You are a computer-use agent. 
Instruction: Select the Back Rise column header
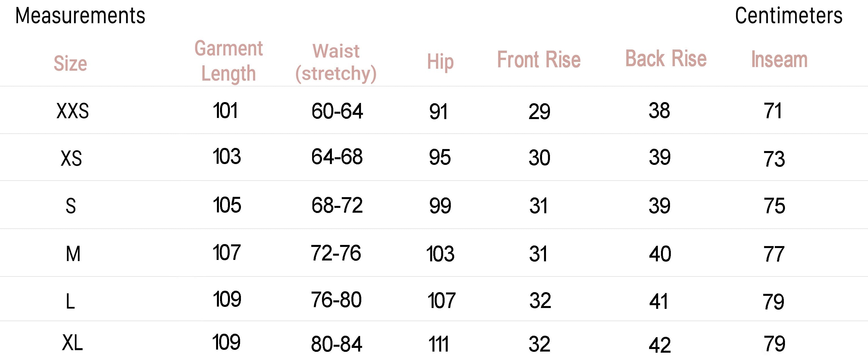click(666, 58)
